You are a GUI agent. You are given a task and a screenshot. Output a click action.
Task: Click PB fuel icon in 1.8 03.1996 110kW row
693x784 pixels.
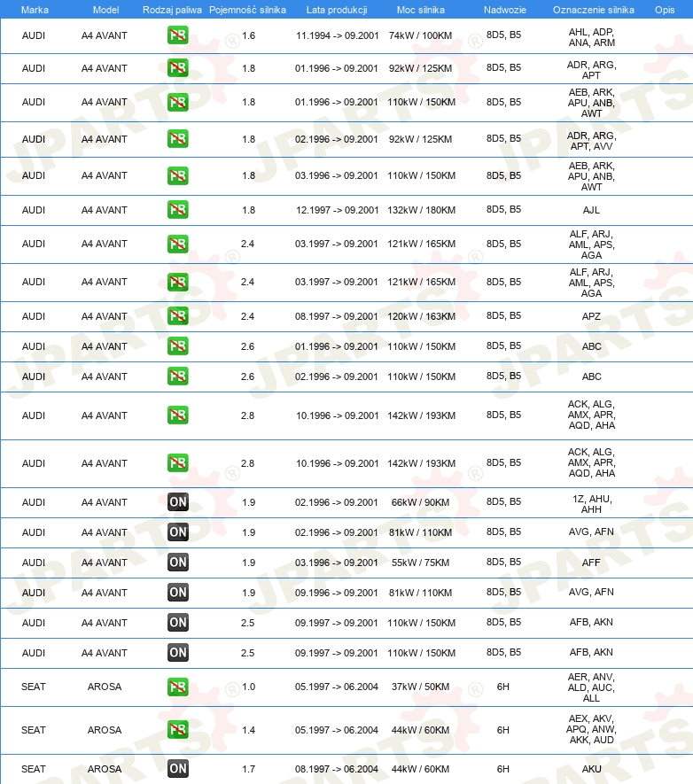(177, 175)
